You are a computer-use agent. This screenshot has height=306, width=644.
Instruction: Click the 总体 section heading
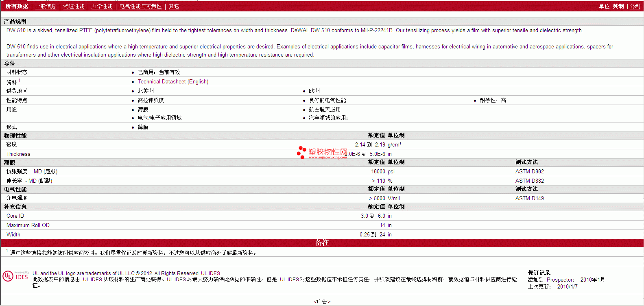click(9, 63)
